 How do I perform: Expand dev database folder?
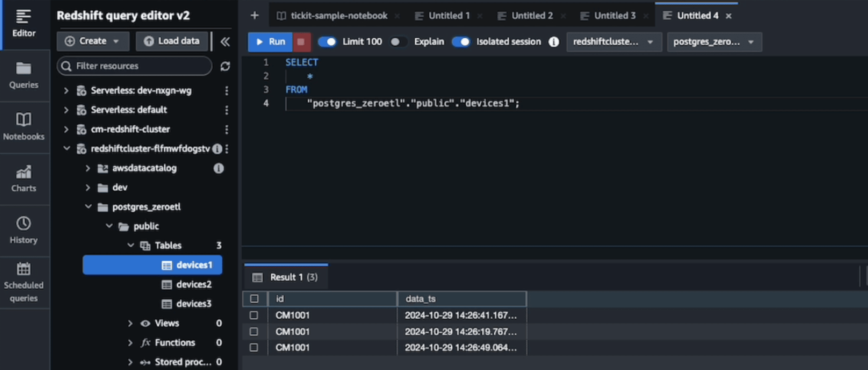tap(88, 187)
